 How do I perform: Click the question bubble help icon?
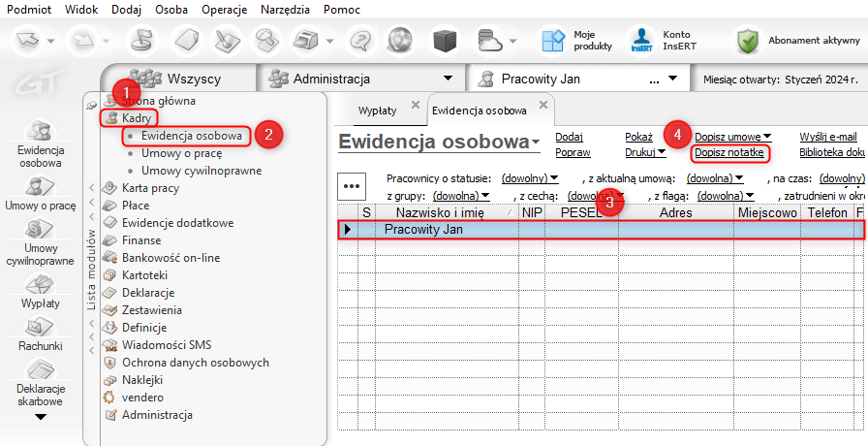coord(359,41)
